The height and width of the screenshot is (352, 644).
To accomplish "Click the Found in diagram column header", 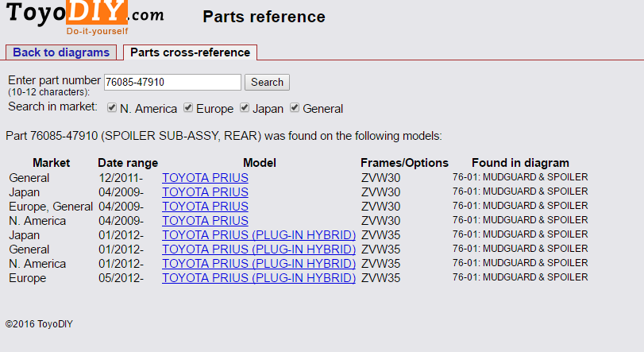I will [x=520, y=163].
